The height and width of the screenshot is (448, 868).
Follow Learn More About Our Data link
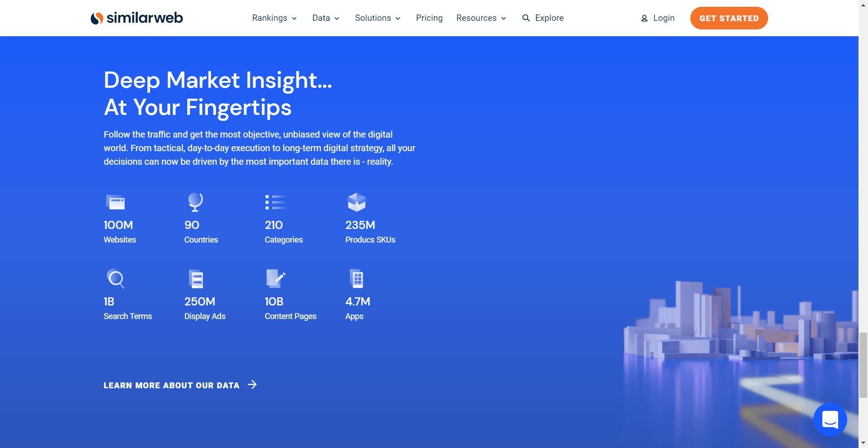tap(180, 385)
